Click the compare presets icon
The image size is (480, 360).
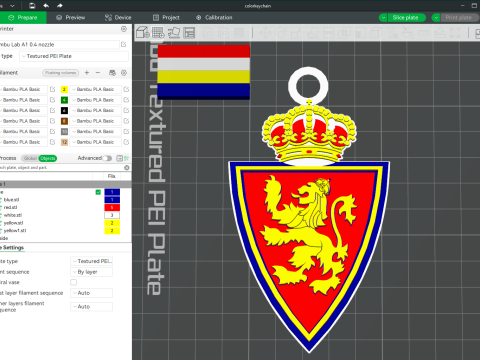pyautogui.click(x=119, y=158)
